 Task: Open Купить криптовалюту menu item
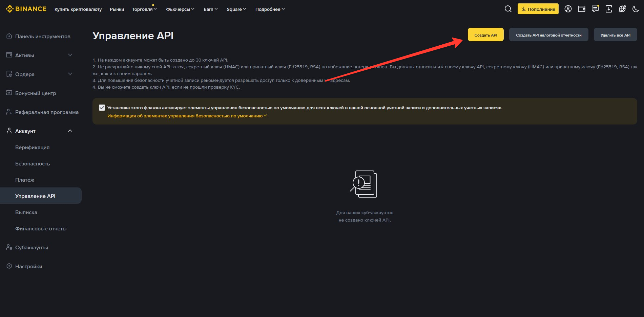pyautogui.click(x=78, y=9)
